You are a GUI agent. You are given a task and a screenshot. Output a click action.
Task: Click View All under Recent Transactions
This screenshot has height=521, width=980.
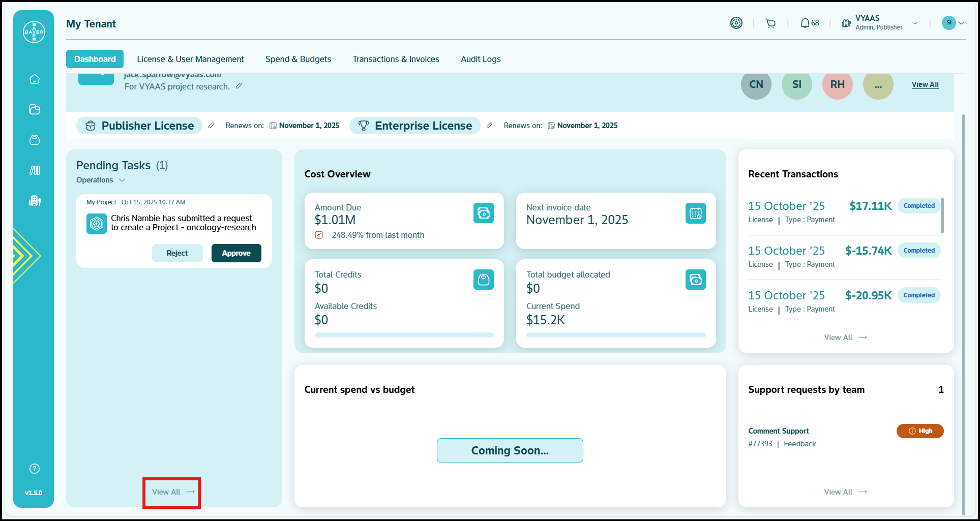[x=845, y=338]
